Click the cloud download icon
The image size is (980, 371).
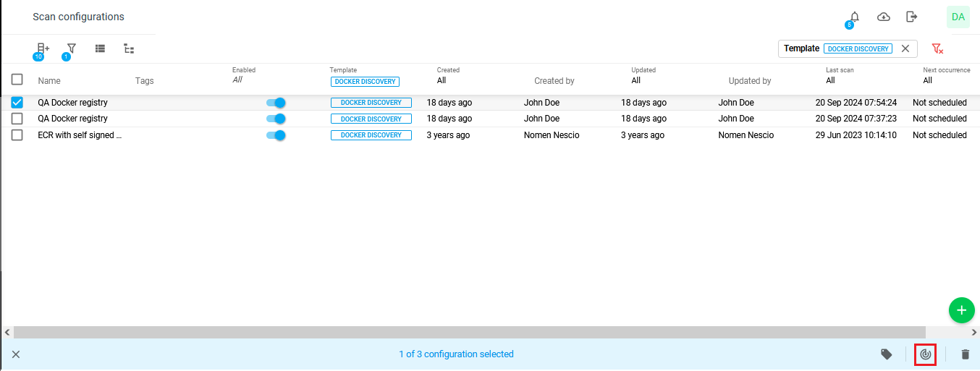pos(884,17)
